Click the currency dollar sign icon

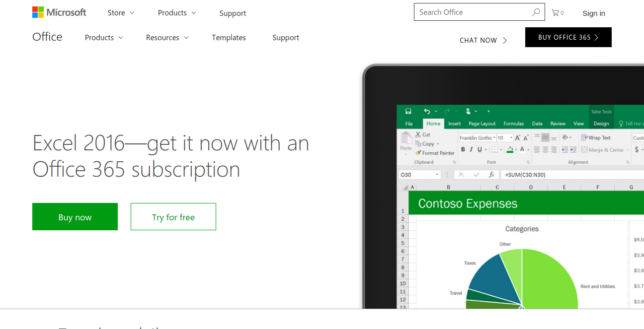637,149
